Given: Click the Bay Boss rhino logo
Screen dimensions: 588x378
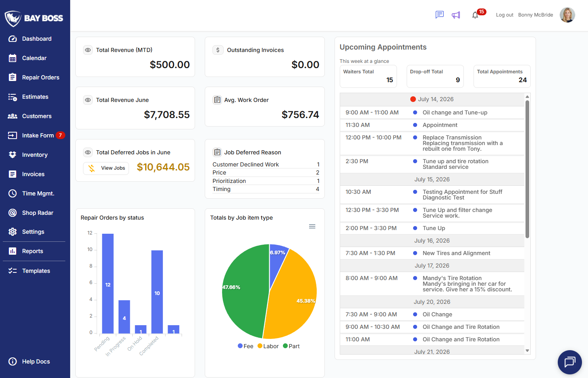Looking at the screenshot, I should [13, 19].
